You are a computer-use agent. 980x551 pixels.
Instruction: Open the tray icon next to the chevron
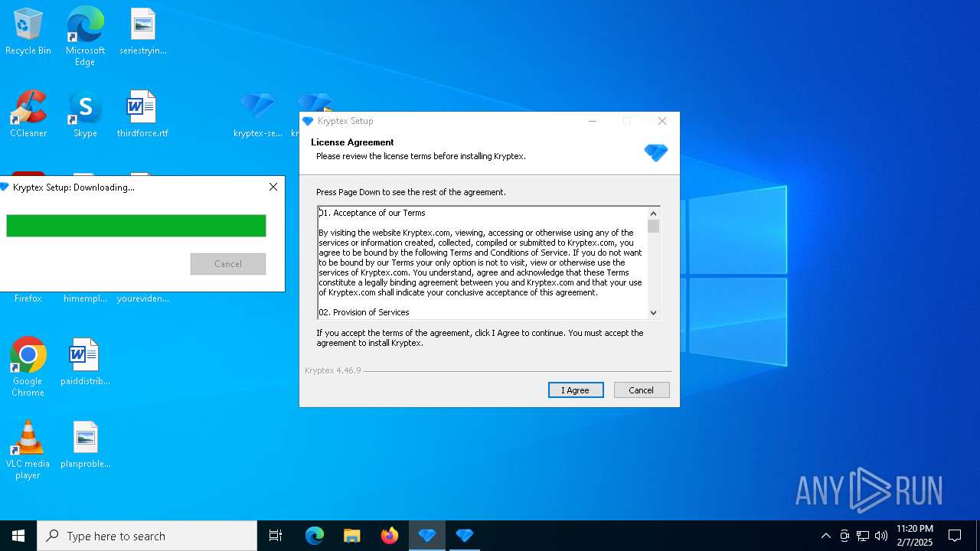point(844,536)
